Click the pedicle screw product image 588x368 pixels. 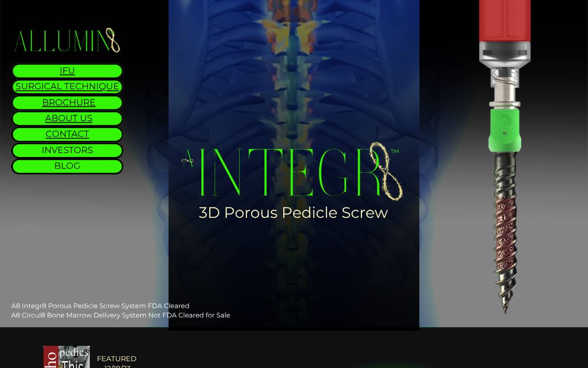(505, 156)
